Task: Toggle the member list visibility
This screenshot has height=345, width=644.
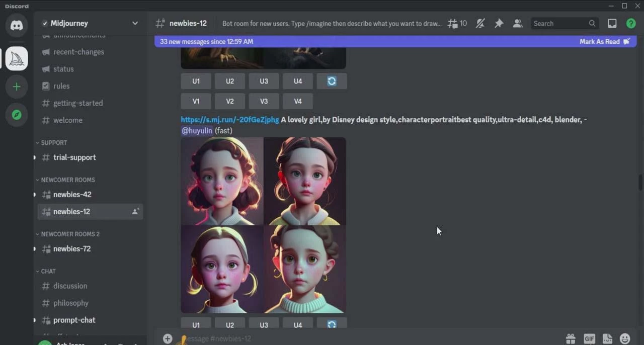Action: [x=517, y=24]
